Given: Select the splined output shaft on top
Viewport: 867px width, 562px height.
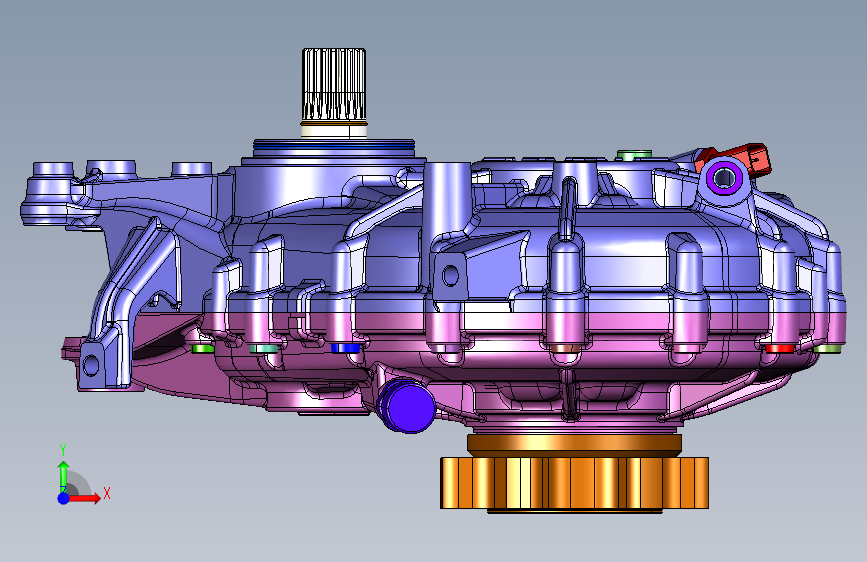Looking at the screenshot, I should [x=334, y=85].
